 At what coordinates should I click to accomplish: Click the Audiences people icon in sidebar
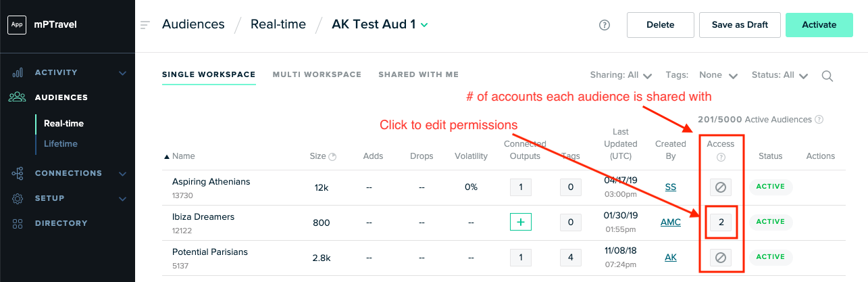point(18,97)
